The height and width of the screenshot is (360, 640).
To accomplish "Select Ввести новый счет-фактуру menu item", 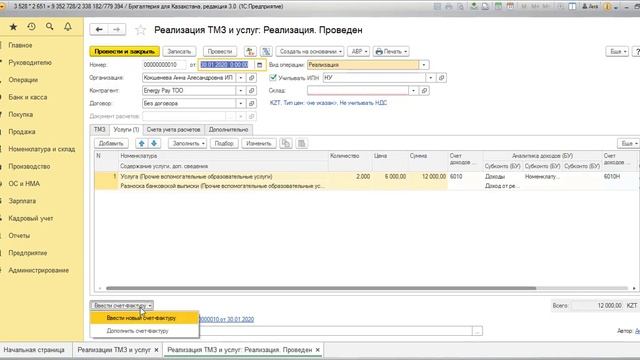I will 144,318.
